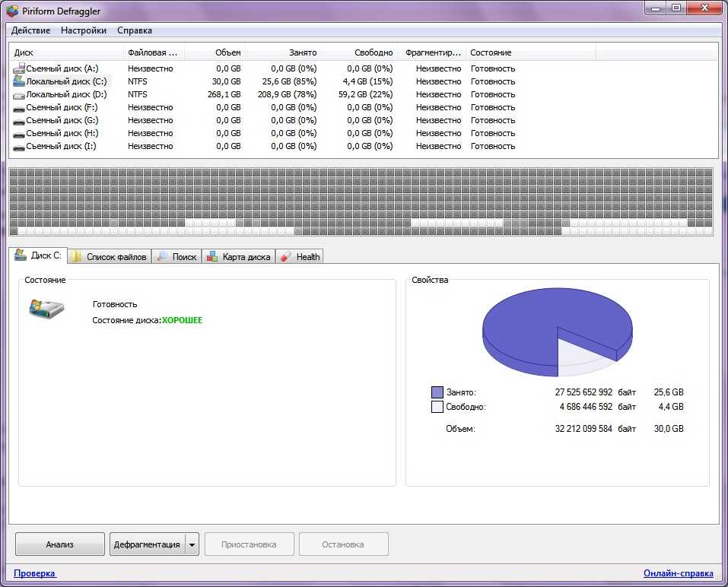Click the removable disk (F:) icon
This screenshot has width=728, height=587.
19,107
